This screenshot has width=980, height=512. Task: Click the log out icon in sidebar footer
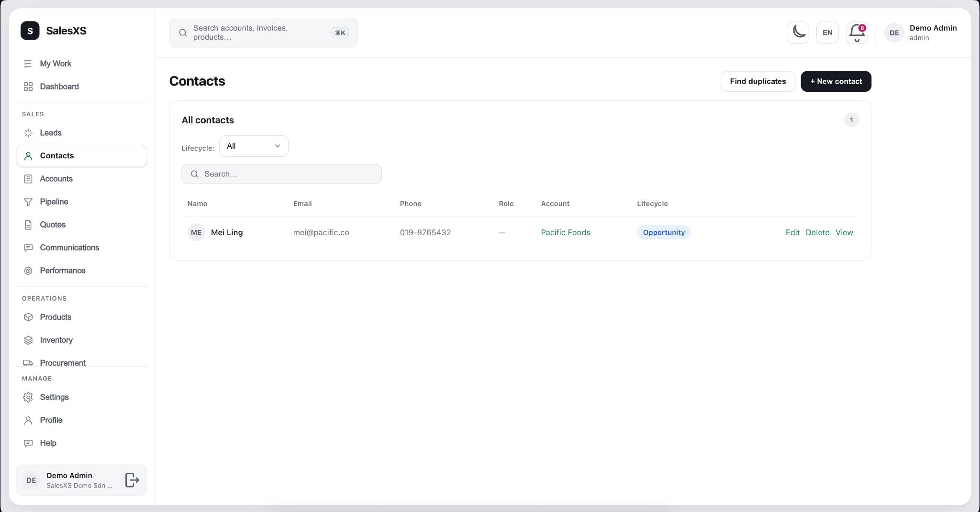[132, 480]
